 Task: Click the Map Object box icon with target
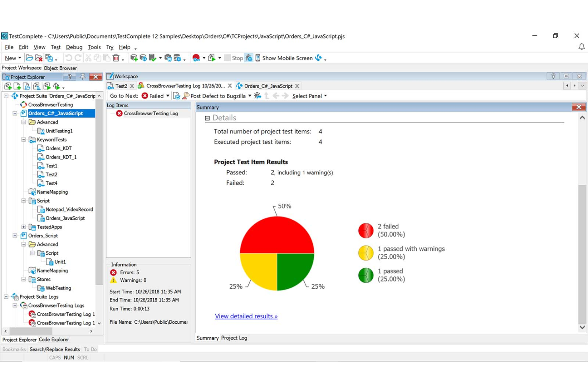pos(143,58)
